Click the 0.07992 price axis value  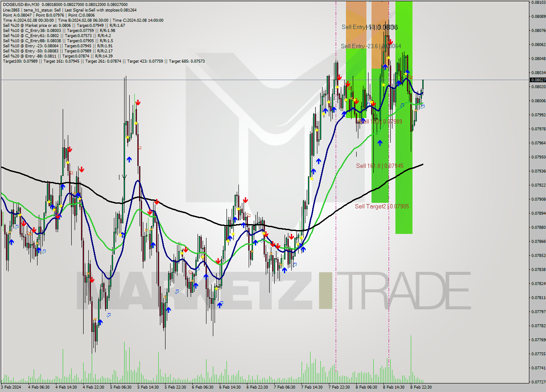[538, 115]
